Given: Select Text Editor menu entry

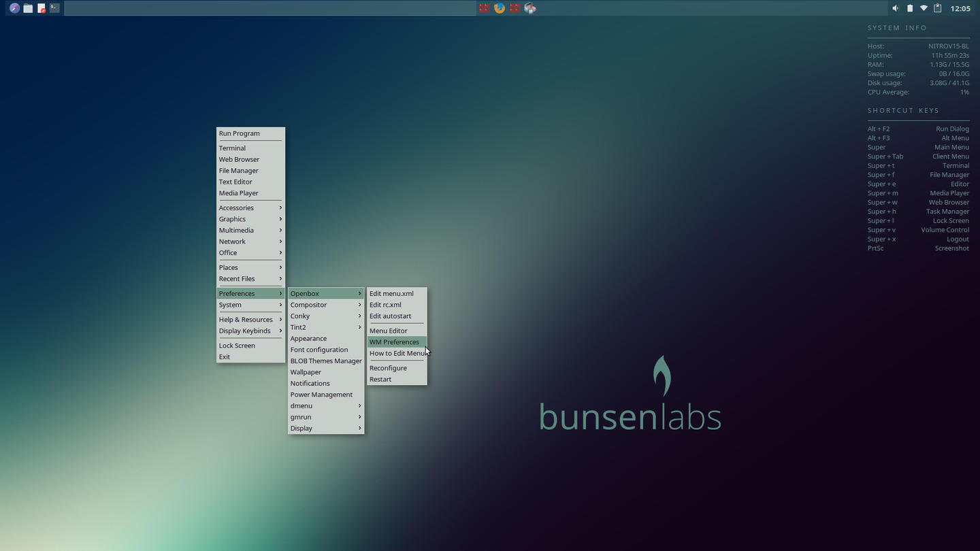Looking at the screenshot, I should [250, 182].
